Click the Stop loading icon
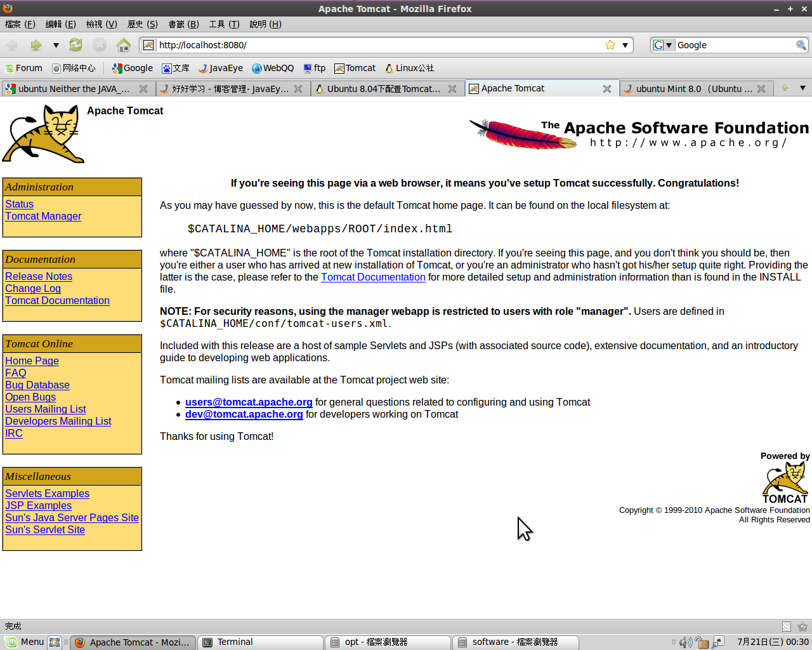 point(100,45)
